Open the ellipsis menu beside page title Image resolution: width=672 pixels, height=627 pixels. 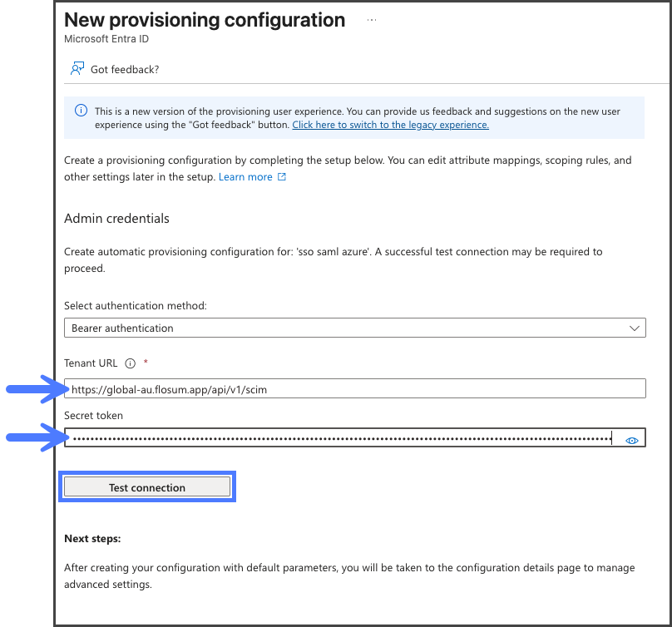tap(372, 20)
